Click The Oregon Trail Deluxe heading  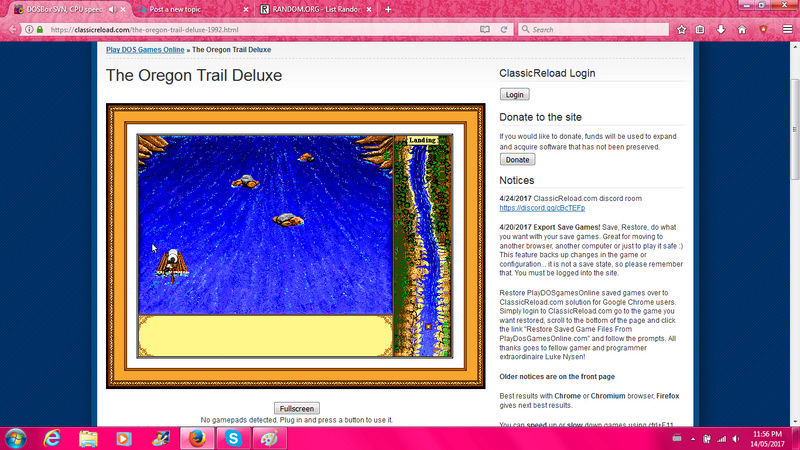[194, 76]
